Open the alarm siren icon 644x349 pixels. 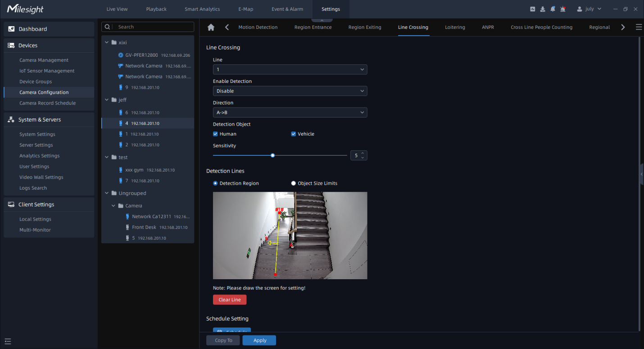pos(562,9)
